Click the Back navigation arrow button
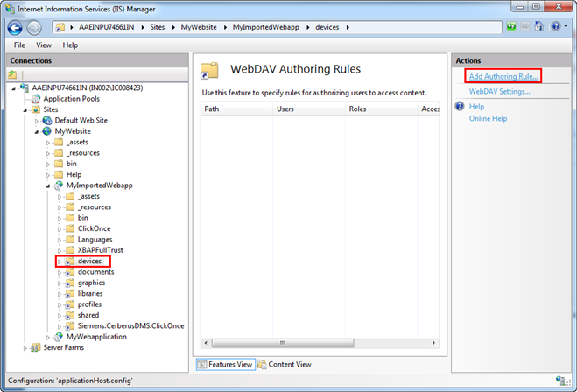Image resolution: width=577 pixels, height=392 pixels. coord(17,27)
